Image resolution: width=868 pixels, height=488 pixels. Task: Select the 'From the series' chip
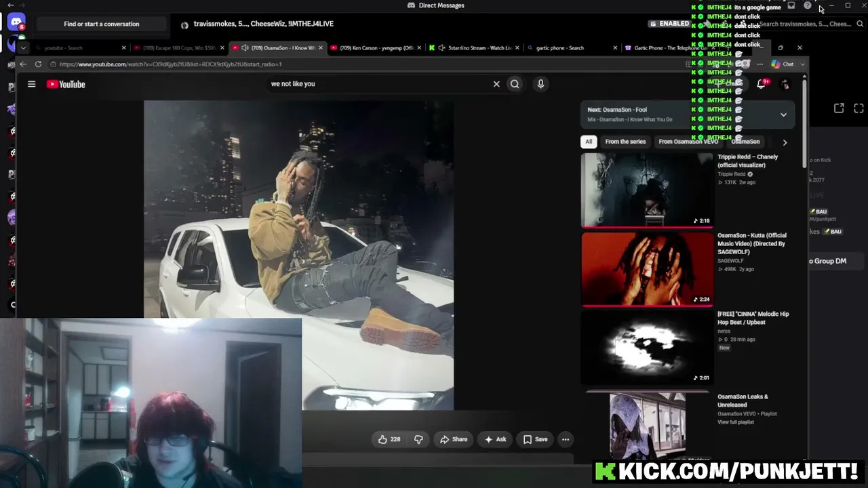625,142
